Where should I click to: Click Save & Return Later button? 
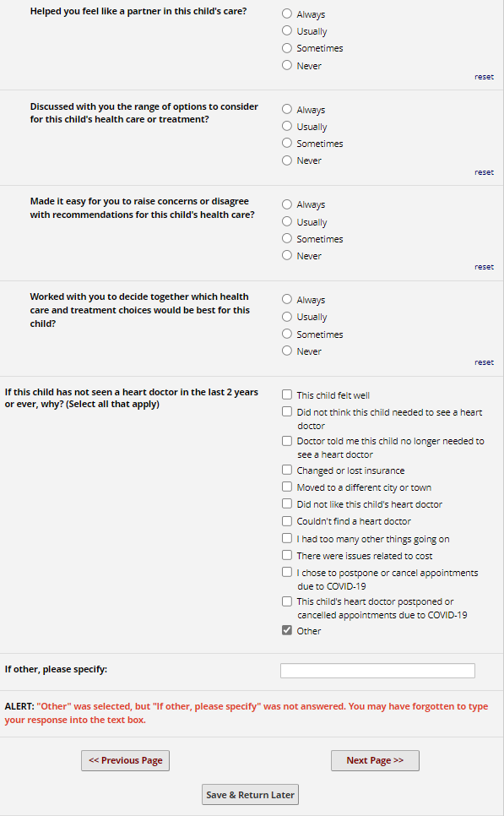(250, 795)
